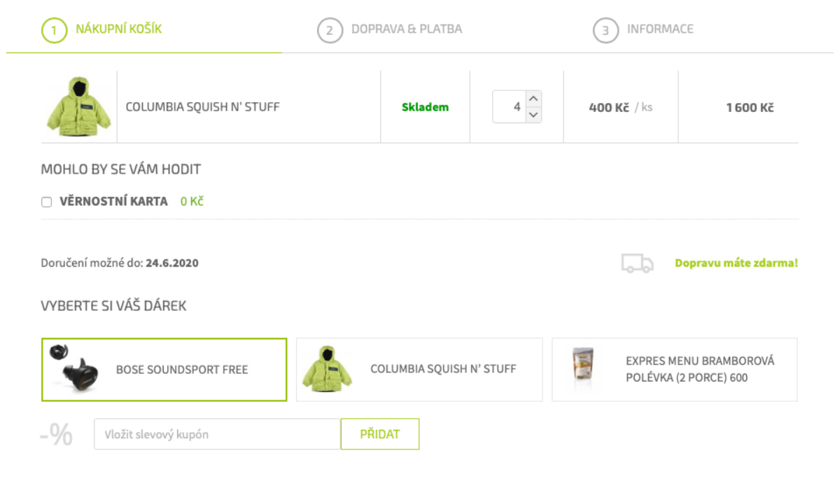Screen dimensions: 840x504
Task: Go to the Informace step
Action: click(x=660, y=29)
